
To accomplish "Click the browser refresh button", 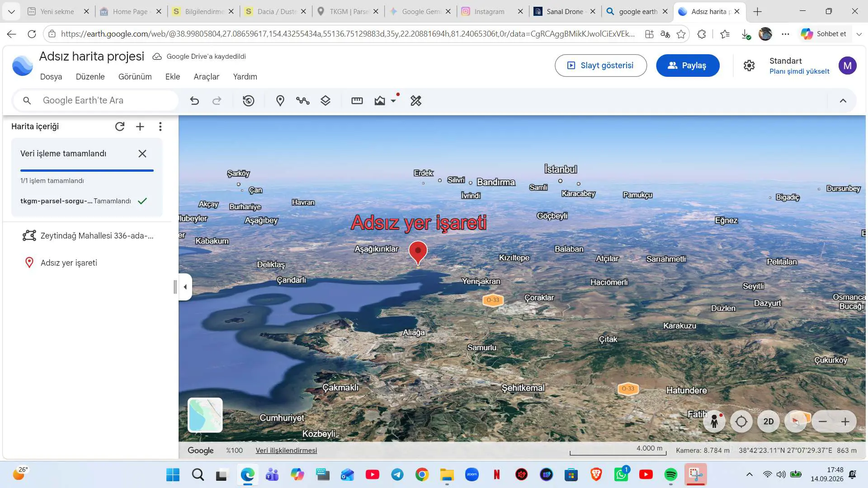I will 32,34.
